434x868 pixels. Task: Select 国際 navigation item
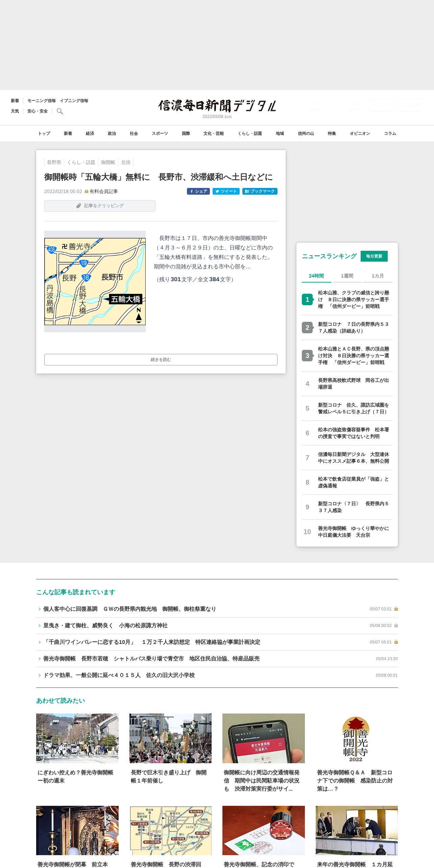pyautogui.click(x=186, y=134)
